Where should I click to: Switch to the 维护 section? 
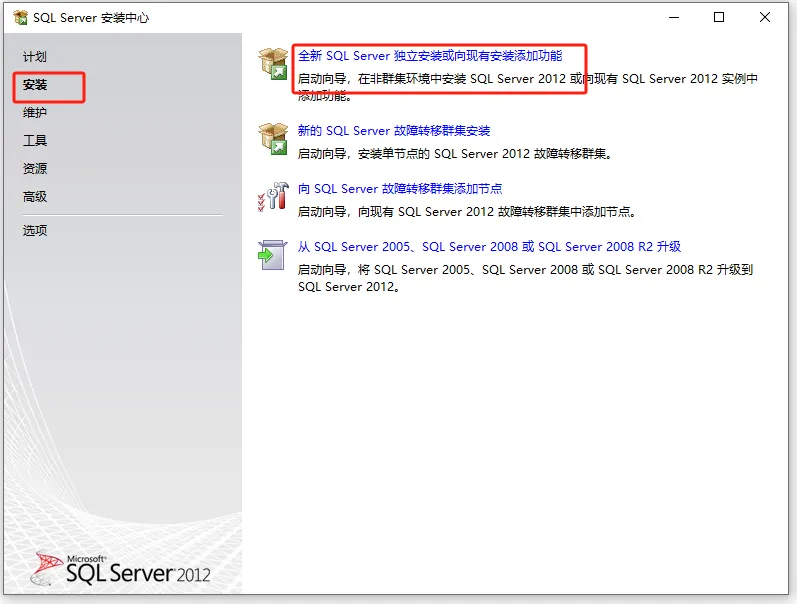pyautogui.click(x=35, y=113)
